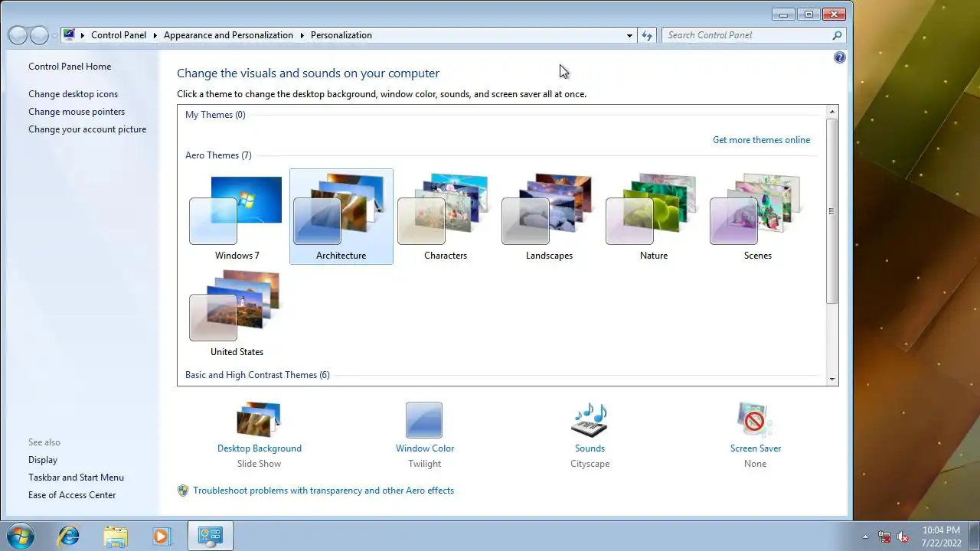980x551 pixels.
Task: Expand arrow after Appearance and Personalization
Action: [302, 35]
